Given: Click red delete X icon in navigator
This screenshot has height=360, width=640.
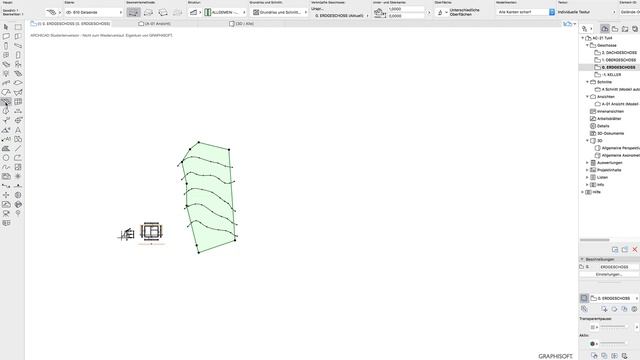Looking at the screenshot, I should pos(635,249).
